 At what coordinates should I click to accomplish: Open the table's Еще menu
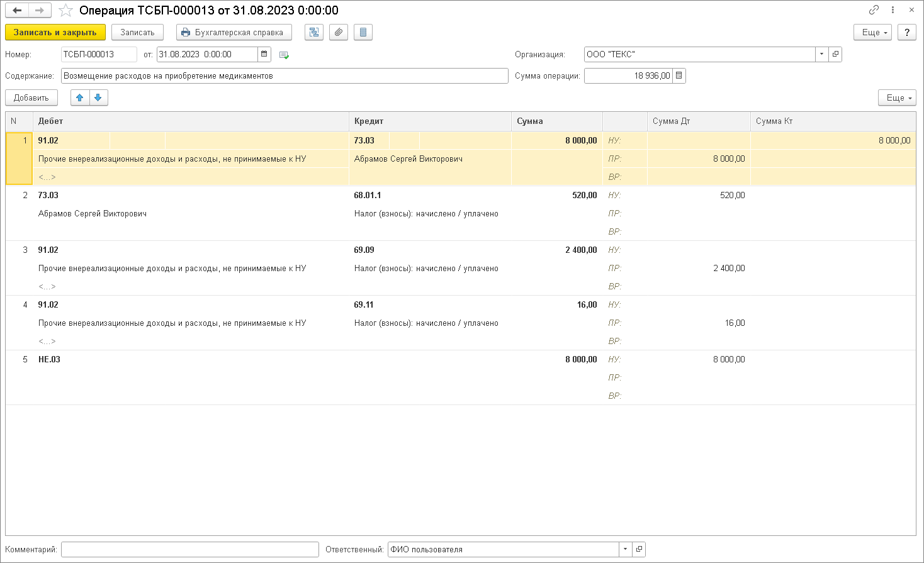(897, 98)
